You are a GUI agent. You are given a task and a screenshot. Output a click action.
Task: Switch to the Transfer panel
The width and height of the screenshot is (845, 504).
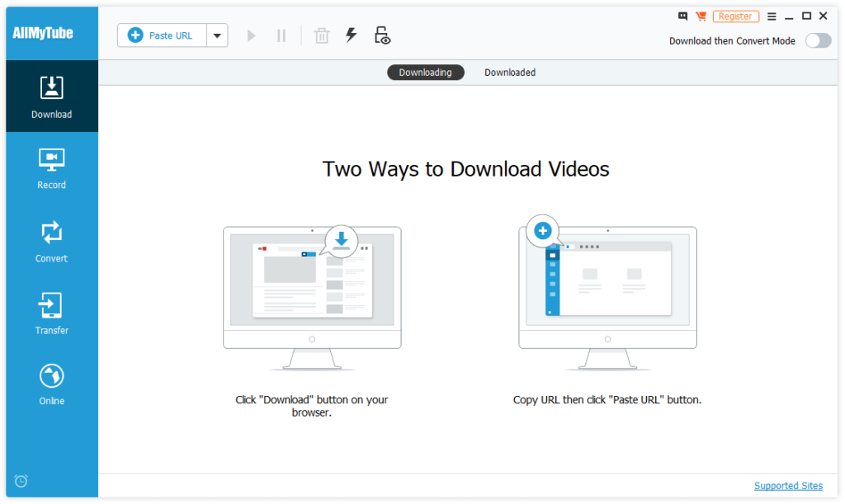51,313
